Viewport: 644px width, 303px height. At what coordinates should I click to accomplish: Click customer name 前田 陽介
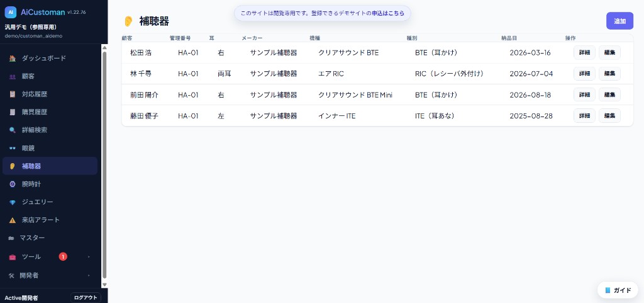(144, 94)
